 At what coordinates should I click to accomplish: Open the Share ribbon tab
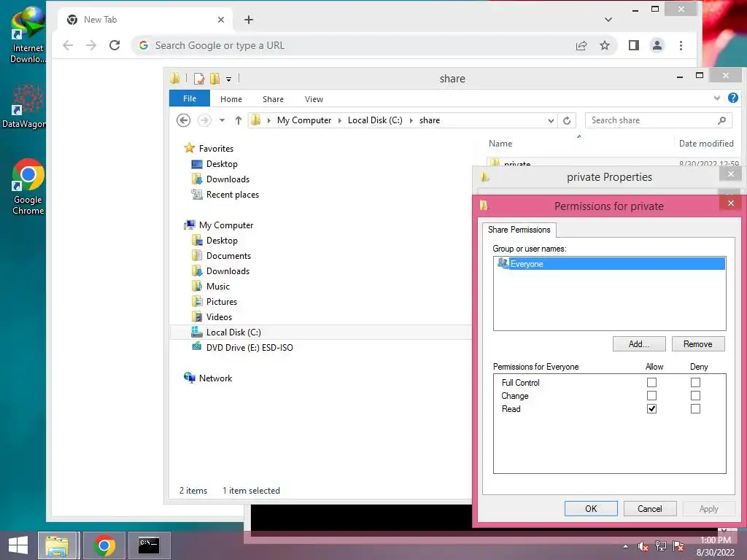click(273, 99)
